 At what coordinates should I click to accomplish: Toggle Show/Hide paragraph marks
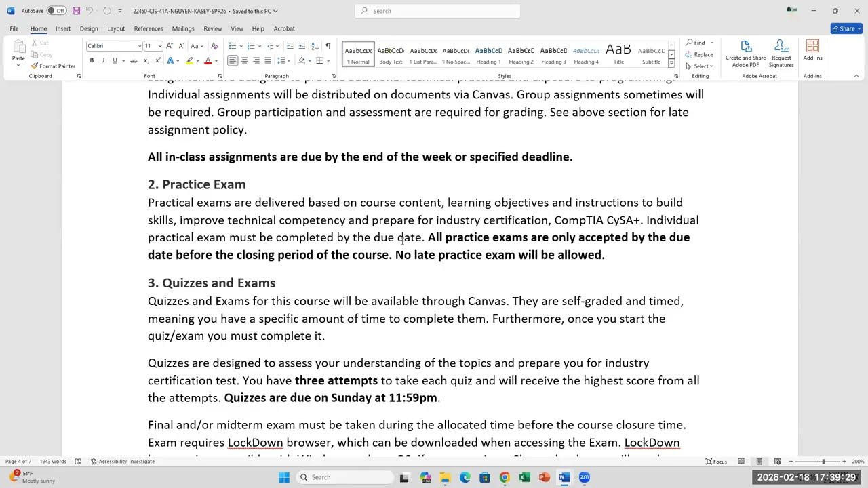pyautogui.click(x=328, y=46)
